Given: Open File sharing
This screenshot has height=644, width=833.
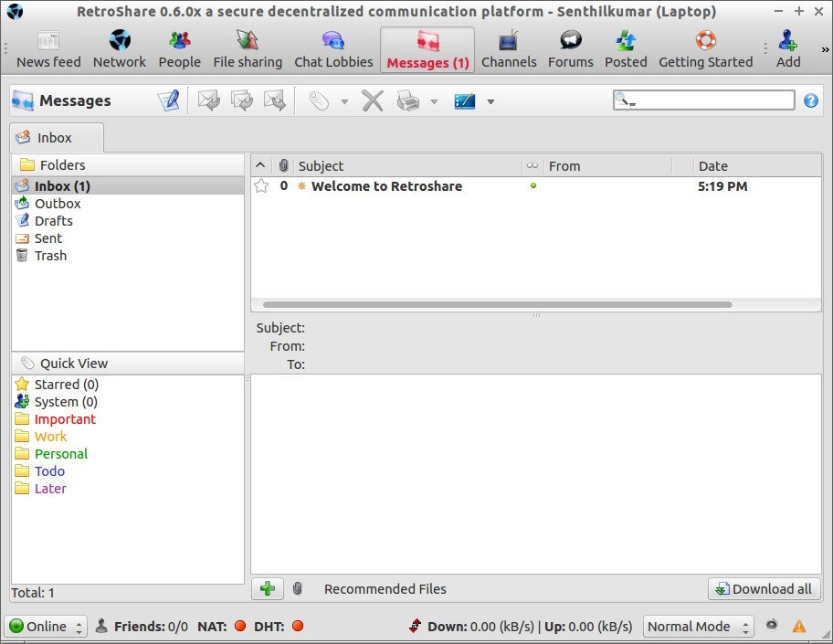Looking at the screenshot, I should click(248, 50).
